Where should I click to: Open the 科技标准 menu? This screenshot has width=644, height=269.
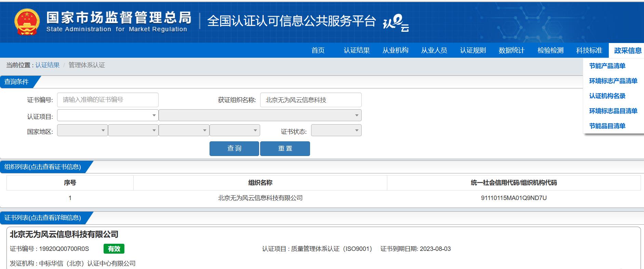[589, 50]
